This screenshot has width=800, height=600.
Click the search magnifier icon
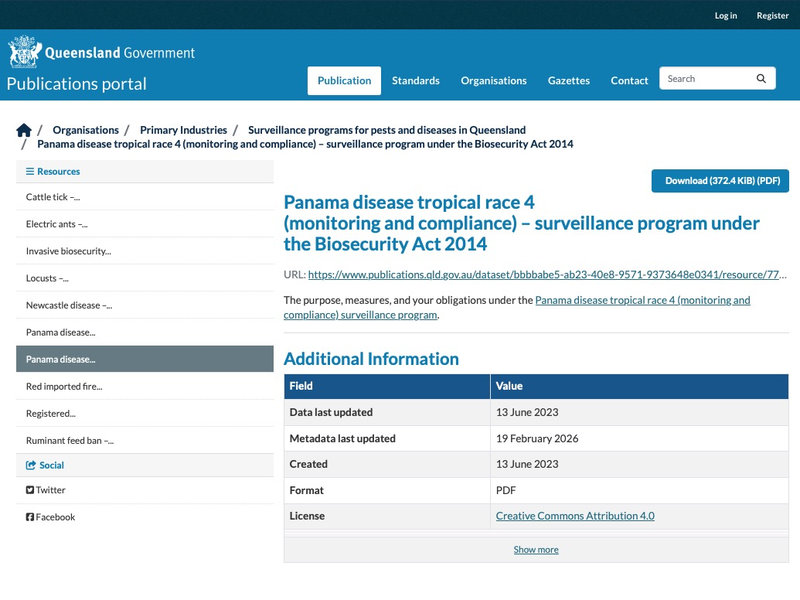761,79
